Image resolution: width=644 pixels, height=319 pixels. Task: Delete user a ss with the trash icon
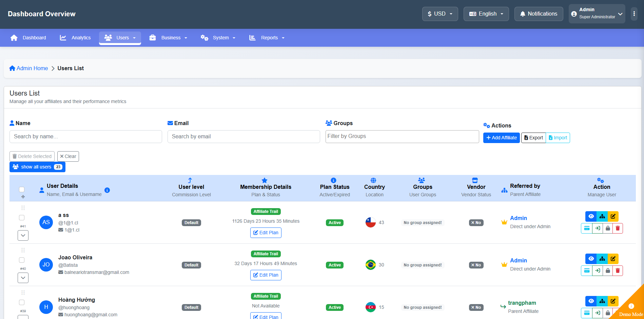point(618,228)
